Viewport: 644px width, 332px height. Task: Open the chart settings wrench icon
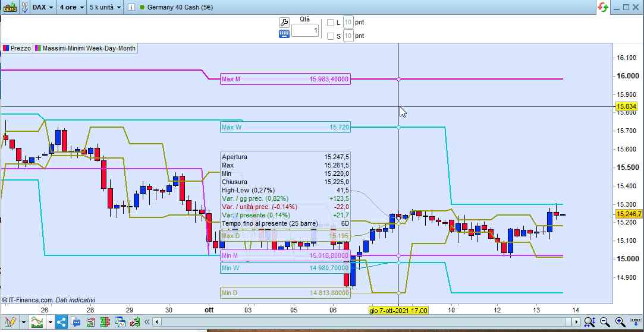(x=135, y=322)
